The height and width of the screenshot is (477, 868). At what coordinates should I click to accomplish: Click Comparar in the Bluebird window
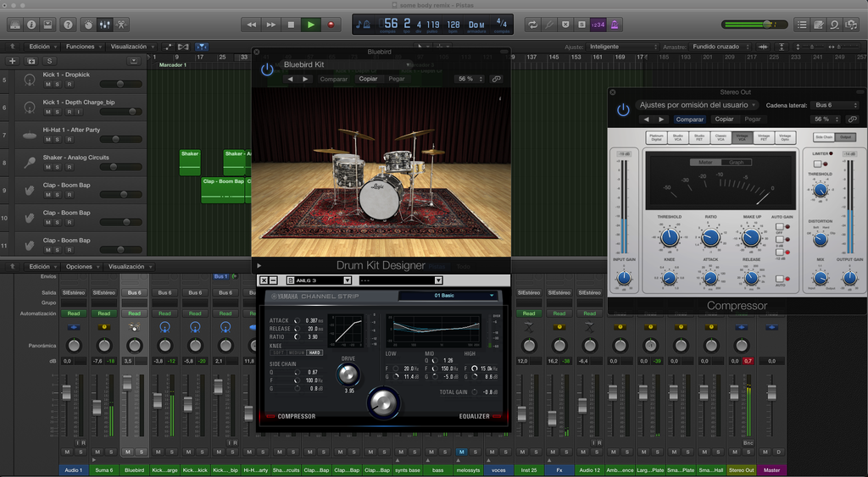334,79
